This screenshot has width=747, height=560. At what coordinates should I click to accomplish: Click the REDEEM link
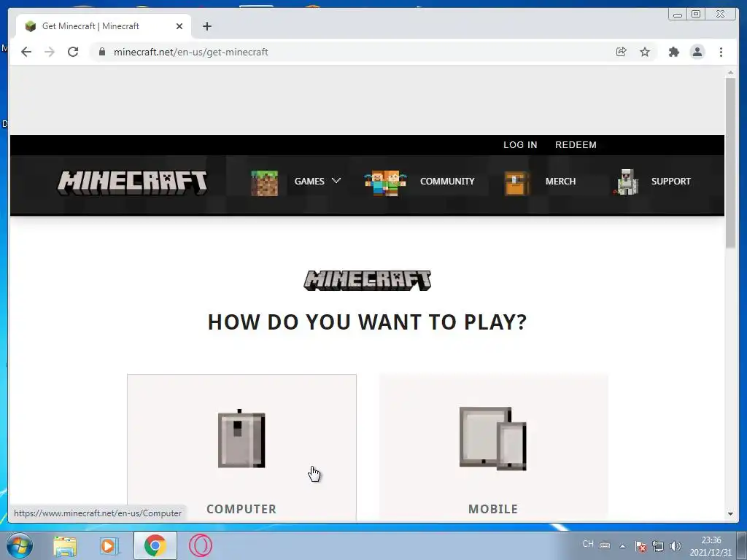tap(576, 145)
